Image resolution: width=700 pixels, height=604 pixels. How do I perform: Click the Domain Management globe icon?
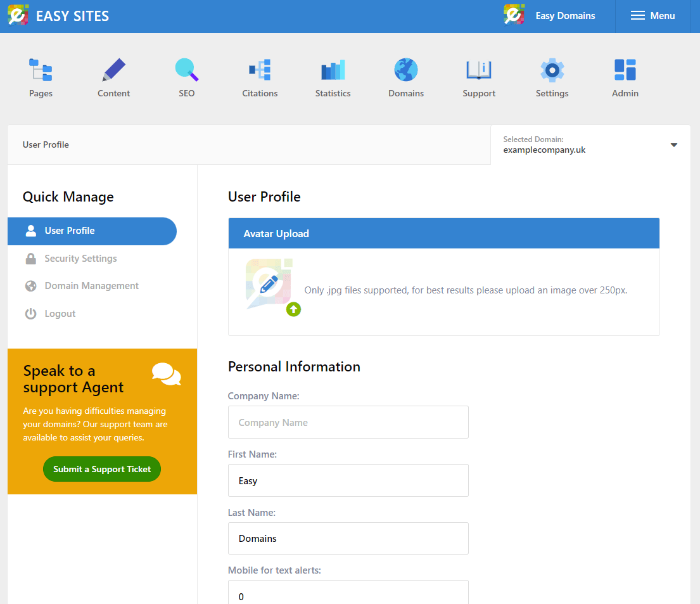tap(31, 286)
